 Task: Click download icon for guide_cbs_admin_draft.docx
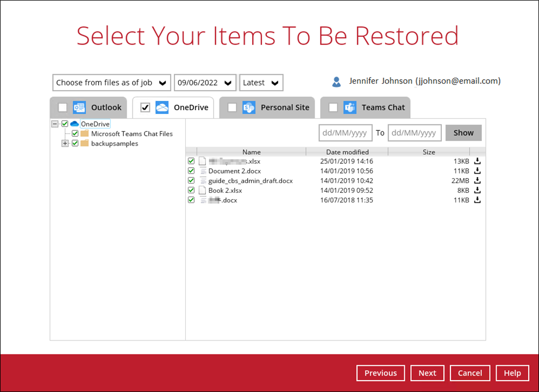tap(477, 181)
